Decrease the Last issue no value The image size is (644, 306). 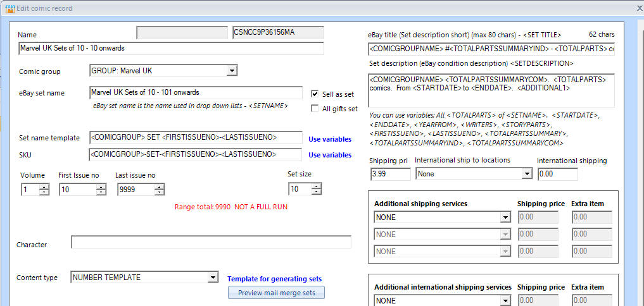(x=160, y=192)
